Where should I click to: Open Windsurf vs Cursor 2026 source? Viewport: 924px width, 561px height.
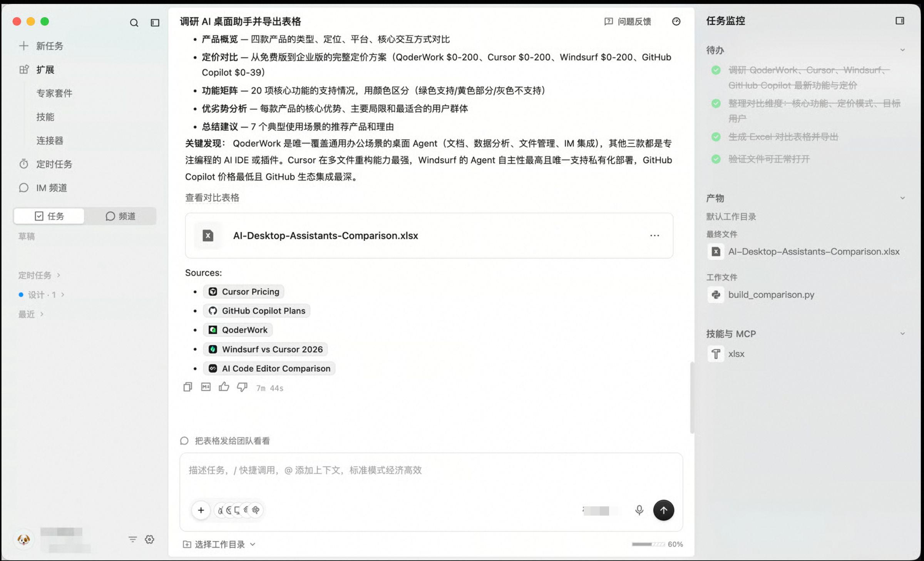(x=265, y=349)
